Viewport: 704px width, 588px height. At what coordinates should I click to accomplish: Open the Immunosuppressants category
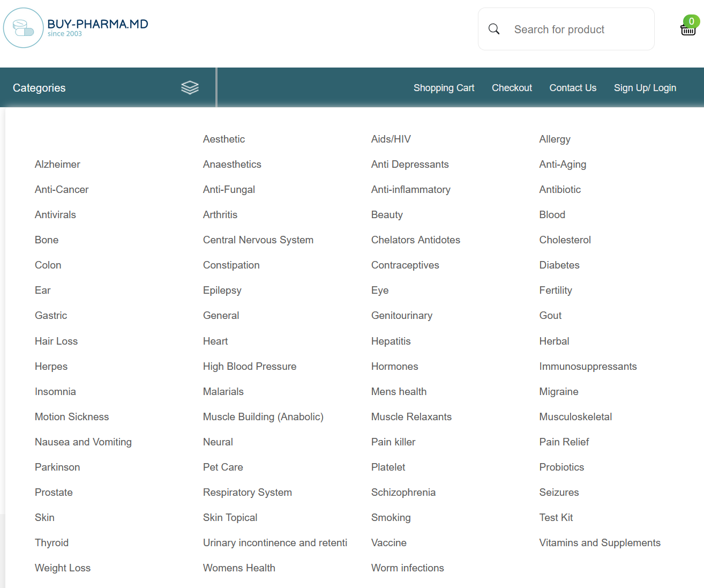[588, 367]
